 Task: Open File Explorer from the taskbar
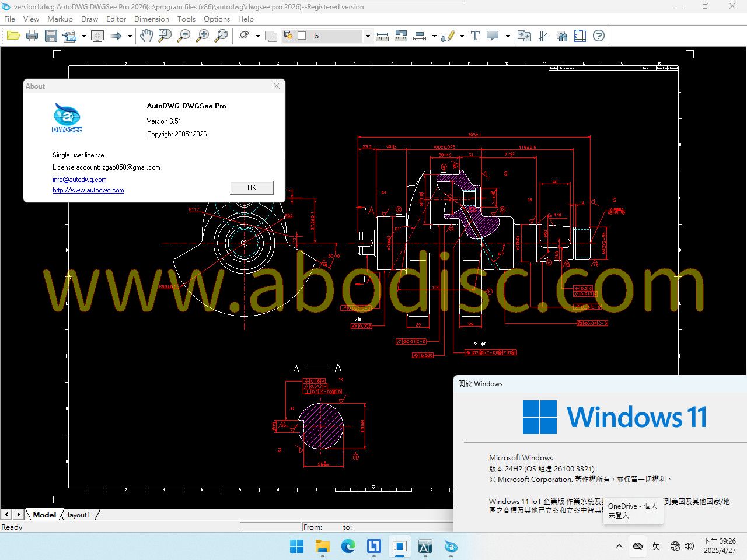tap(323, 547)
